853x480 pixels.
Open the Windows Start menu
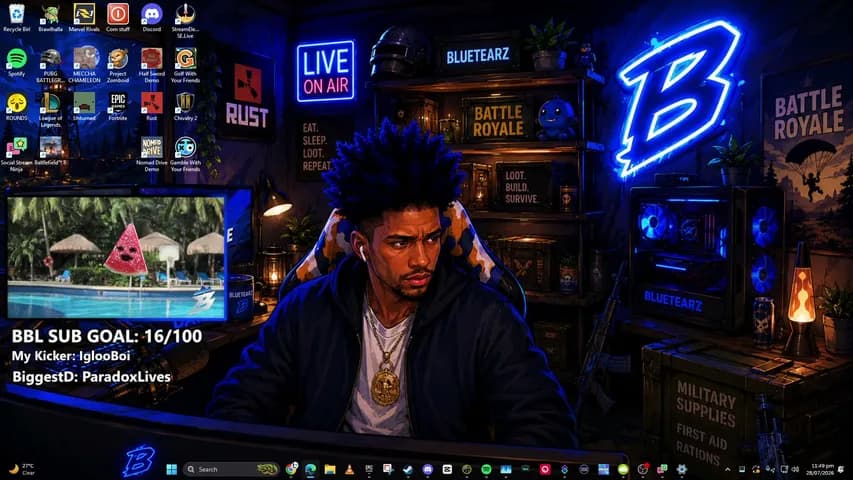(x=171, y=469)
